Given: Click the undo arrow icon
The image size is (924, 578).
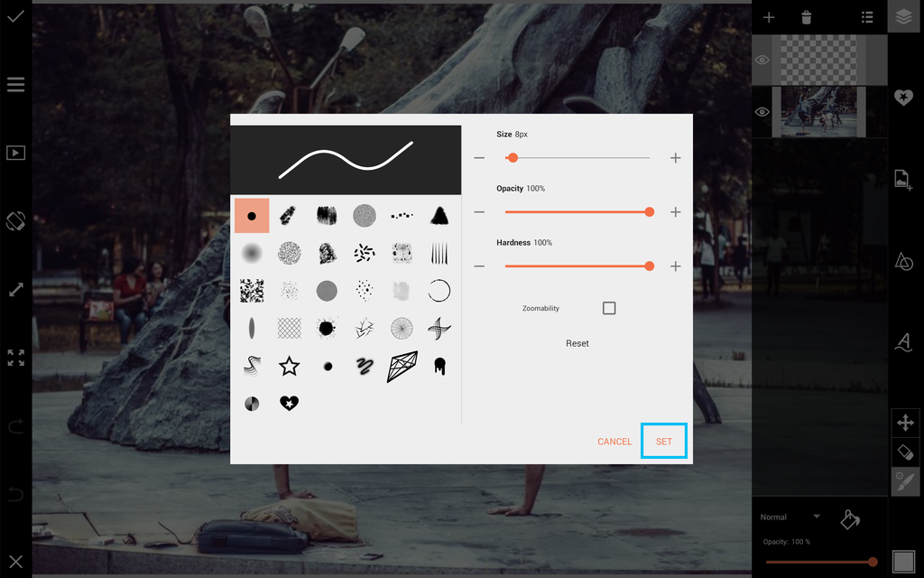Looking at the screenshot, I should [x=16, y=494].
